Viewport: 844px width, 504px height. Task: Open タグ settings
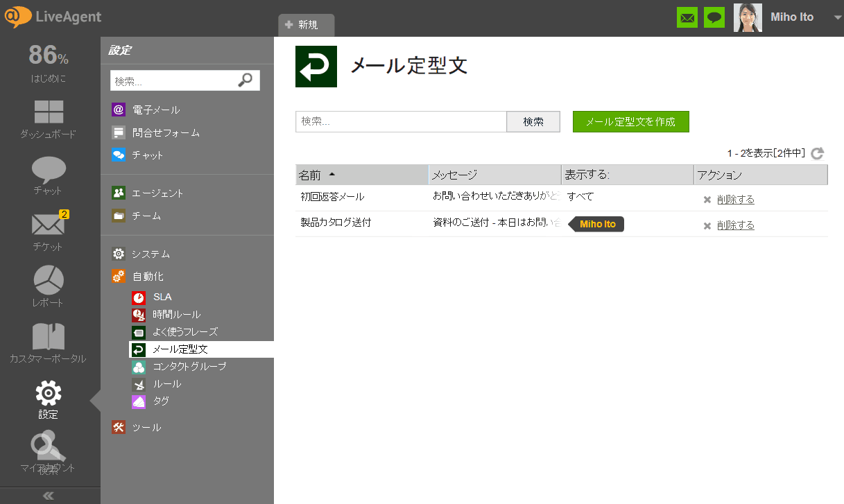(150, 401)
